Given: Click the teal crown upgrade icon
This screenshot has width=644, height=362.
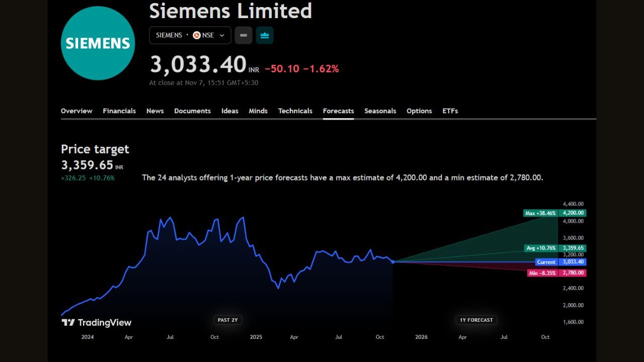Looking at the screenshot, I should tap(265, 35).
